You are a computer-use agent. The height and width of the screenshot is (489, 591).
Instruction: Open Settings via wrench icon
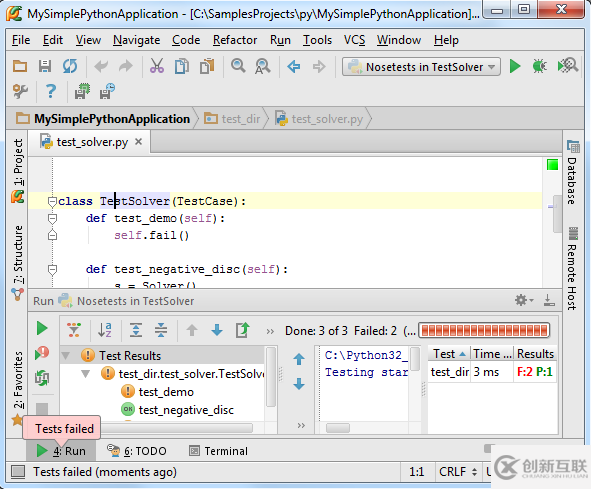click(x=20, y=91)
